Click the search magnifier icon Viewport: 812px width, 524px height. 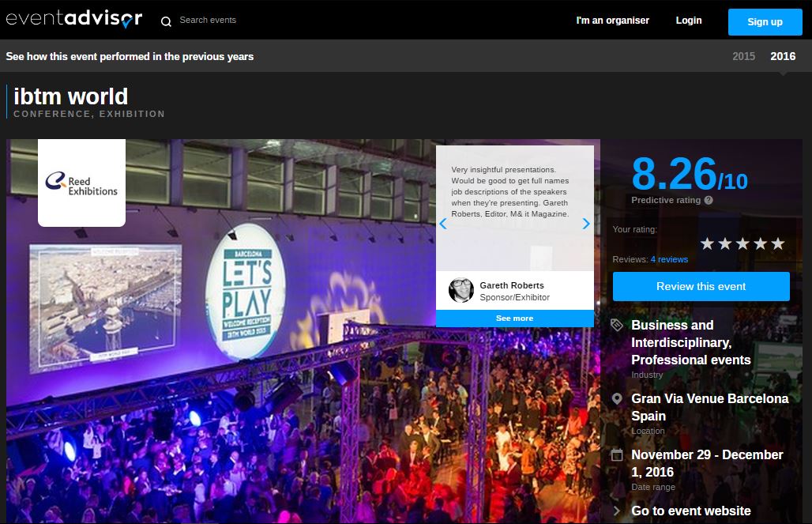click(166, 21)
